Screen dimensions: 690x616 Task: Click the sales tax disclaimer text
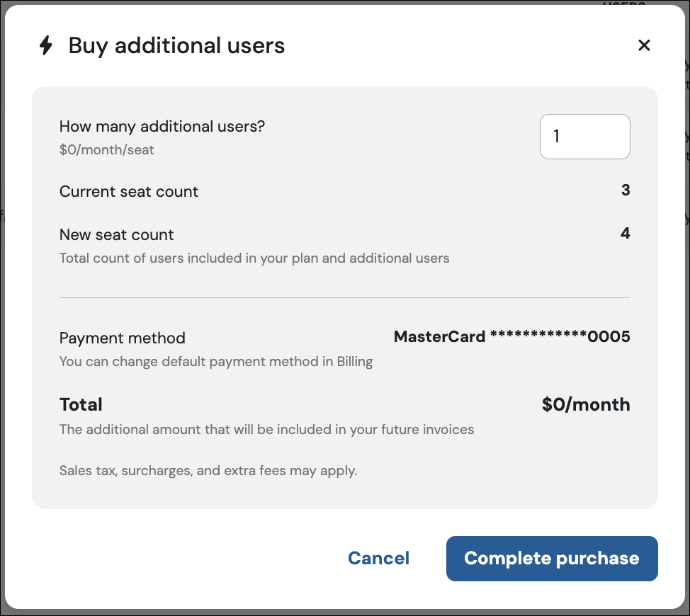pyautogui.click(x=208, y=470)
